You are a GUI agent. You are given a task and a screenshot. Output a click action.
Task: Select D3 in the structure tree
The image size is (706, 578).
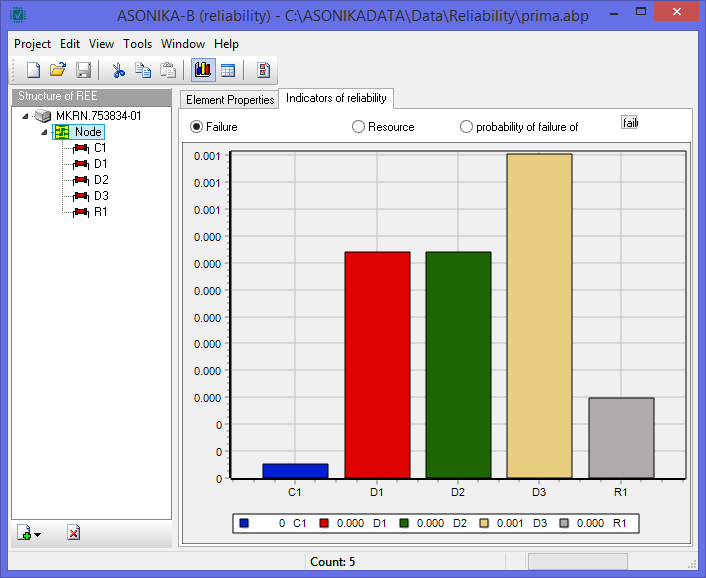pos(101,196)
